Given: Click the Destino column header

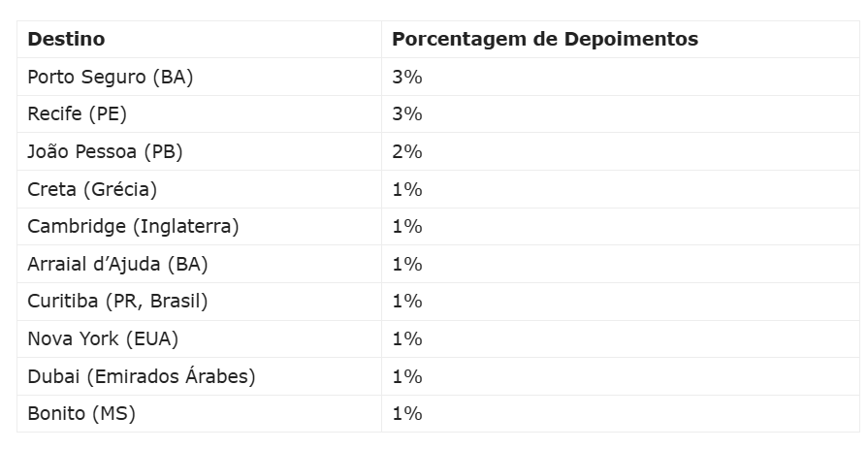Looking at the screenshot, I should (66, 40).
